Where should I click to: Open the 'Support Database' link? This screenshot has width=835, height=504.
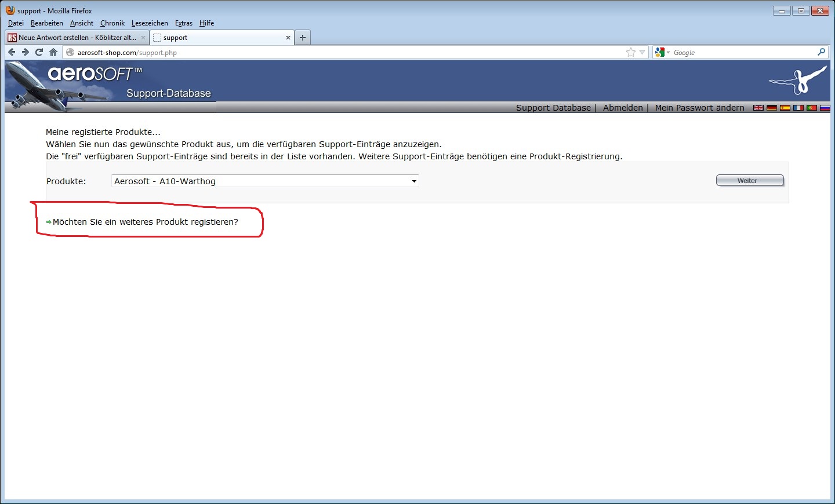553,108
